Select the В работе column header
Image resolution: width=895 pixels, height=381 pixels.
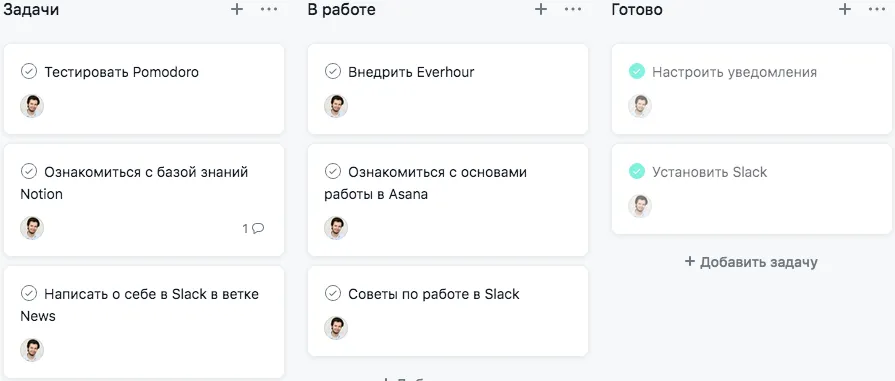(x=341, y=10)
